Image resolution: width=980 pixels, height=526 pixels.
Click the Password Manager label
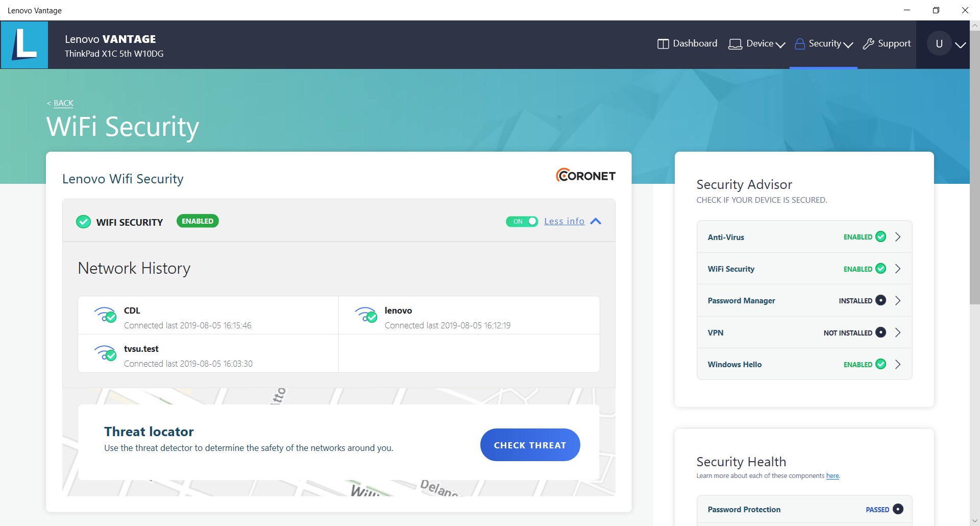(741, 301)
